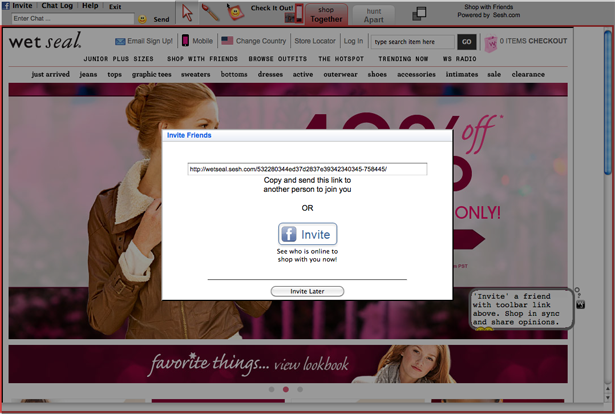Open the Help menu item
615x414 pixels.
coord(90,5)
